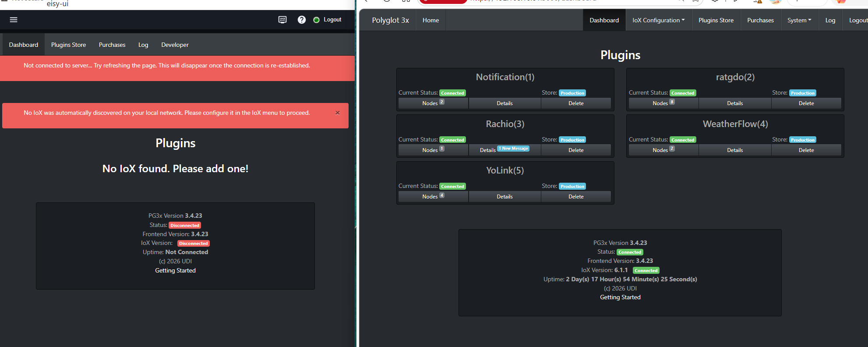
Task: Go to Home in Polyglot navbar
Action: click(x=431, y=20)
